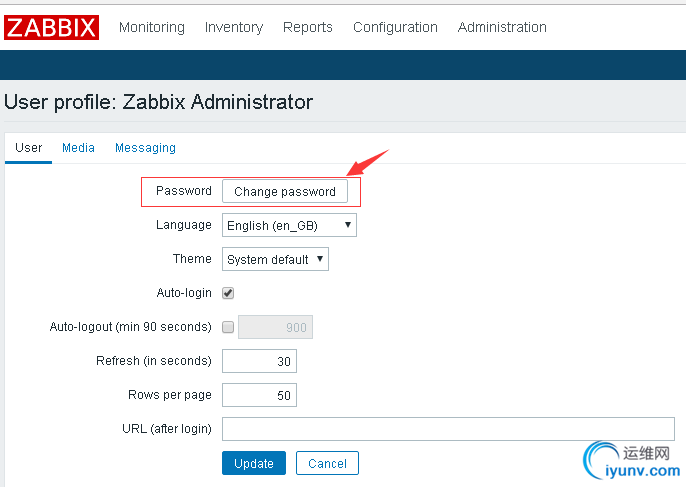Screen dimensions: 686x487
Task: Click the iyunv.com watermark logo
Action: pos(632,461)
